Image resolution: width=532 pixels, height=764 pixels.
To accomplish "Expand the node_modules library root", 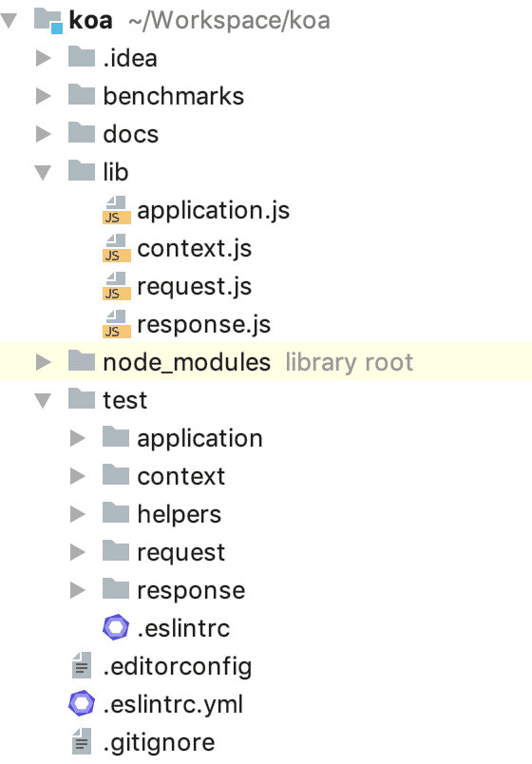I will [44, 362].
